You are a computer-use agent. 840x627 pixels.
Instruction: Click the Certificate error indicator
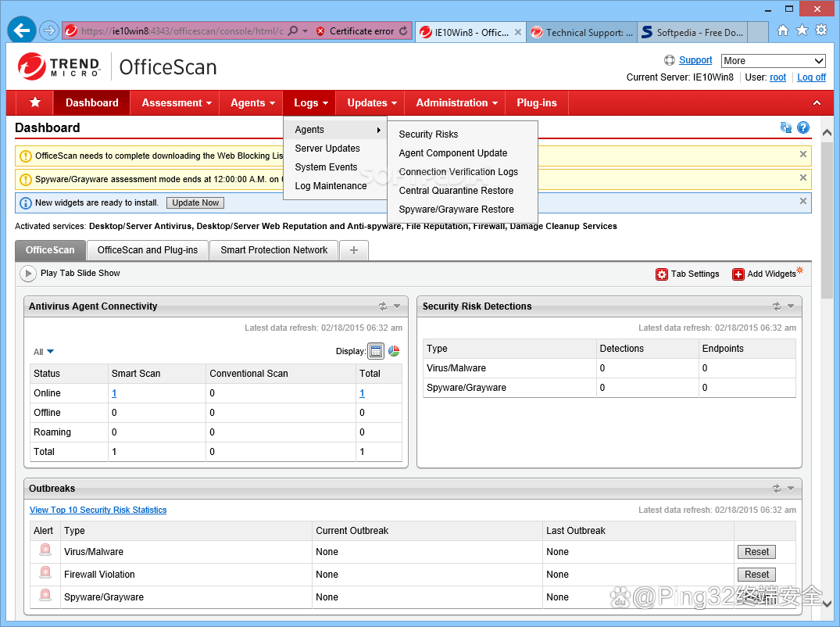[x=356, y=31]
